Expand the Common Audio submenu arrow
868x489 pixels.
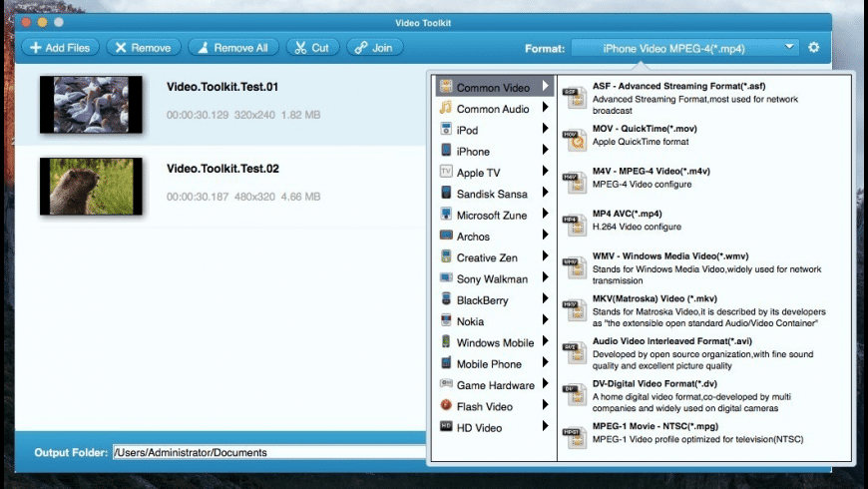pyautogui.click(x=546, y=107)
